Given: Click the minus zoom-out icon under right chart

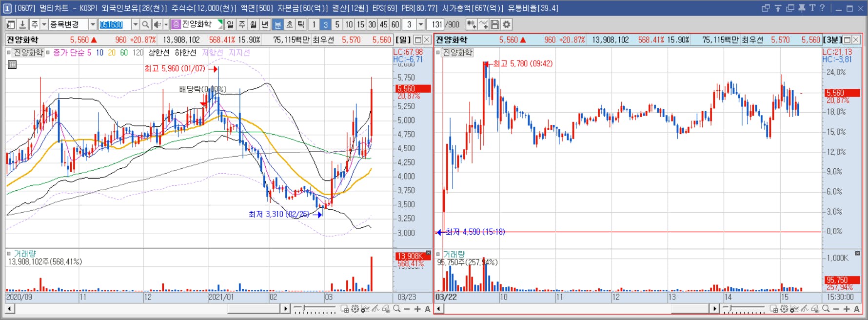Looking at the screenshot, I should (x=836, y=309).
